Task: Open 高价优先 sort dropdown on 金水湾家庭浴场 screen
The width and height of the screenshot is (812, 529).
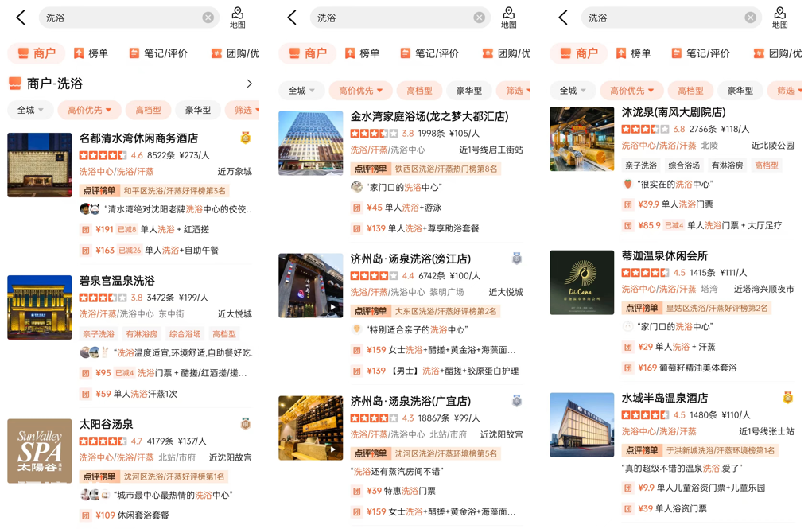Action: pos(361,91)
